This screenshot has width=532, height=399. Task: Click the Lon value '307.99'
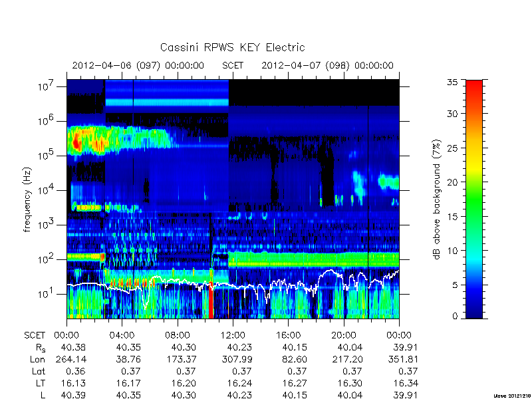236,359
